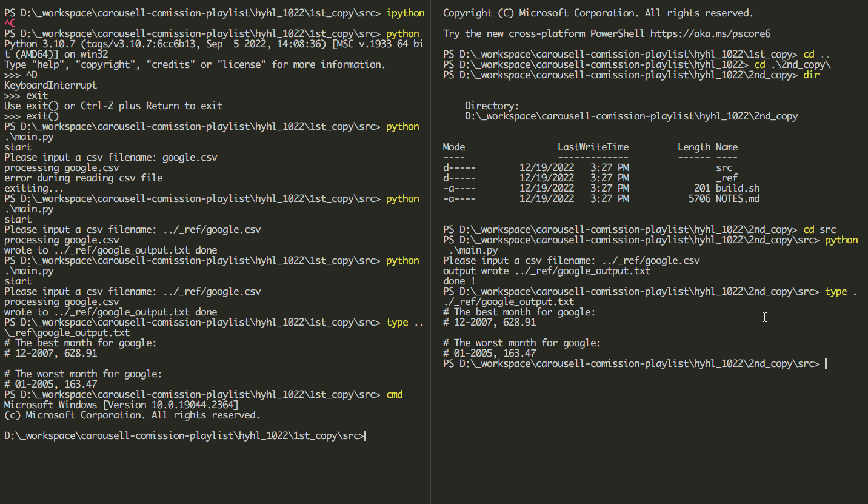Click the yellow dir command in the right pane

[812, 75]
